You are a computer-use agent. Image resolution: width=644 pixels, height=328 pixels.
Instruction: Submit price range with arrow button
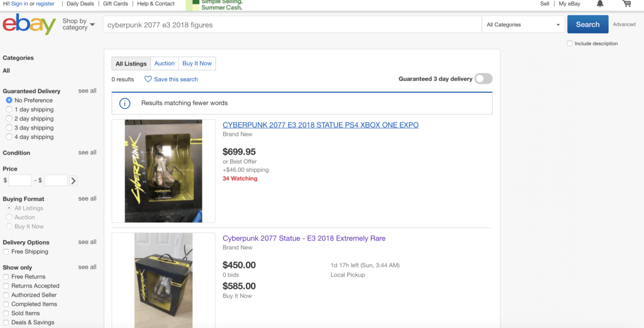pyautogui.click(x=73, y=180)
